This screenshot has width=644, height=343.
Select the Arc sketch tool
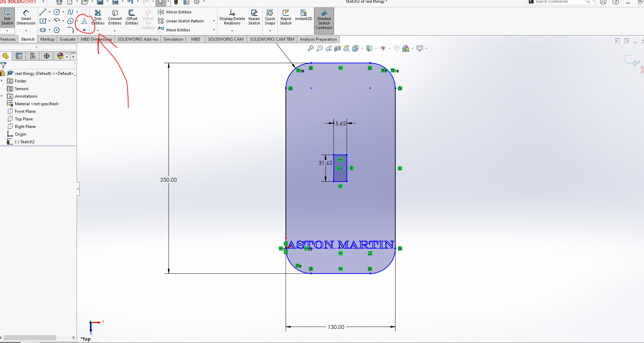(x=57, y=21)
